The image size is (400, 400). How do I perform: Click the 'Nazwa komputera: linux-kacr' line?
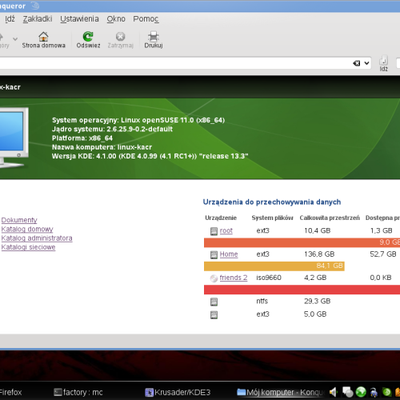(102, 147)
